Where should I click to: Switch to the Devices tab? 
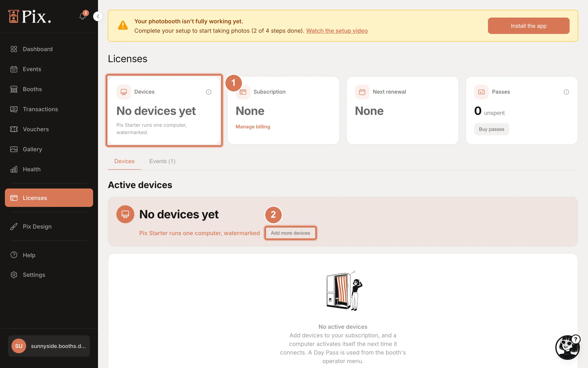click(x=124, y=161)
